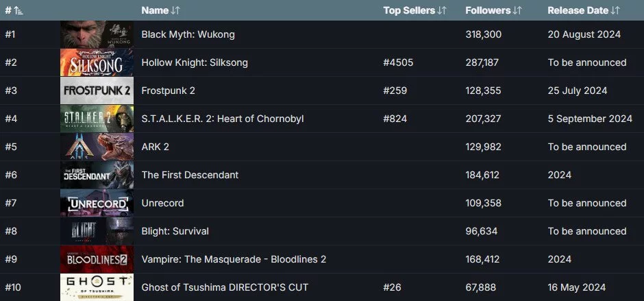Open Hollow Knight: Silksong title link
Viewport: 644px width, 301px height.
pyautogui.click(x=195, y=62)
